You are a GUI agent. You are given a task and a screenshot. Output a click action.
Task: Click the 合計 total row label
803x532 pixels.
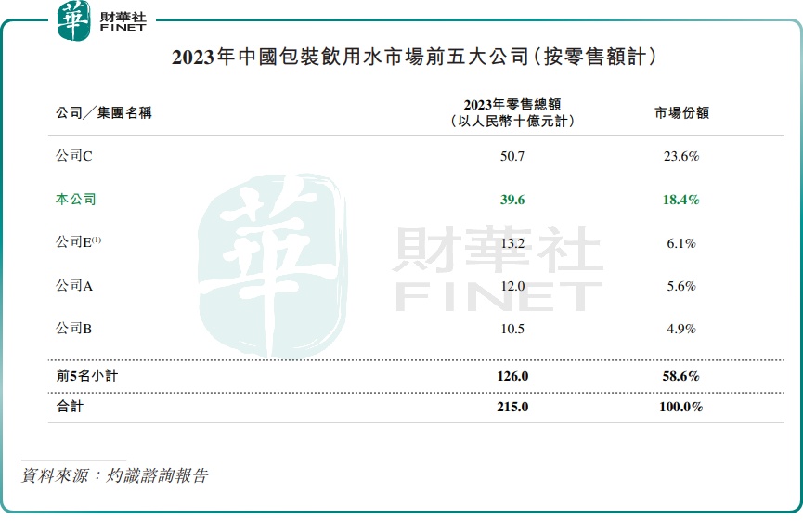coord(70,407)
